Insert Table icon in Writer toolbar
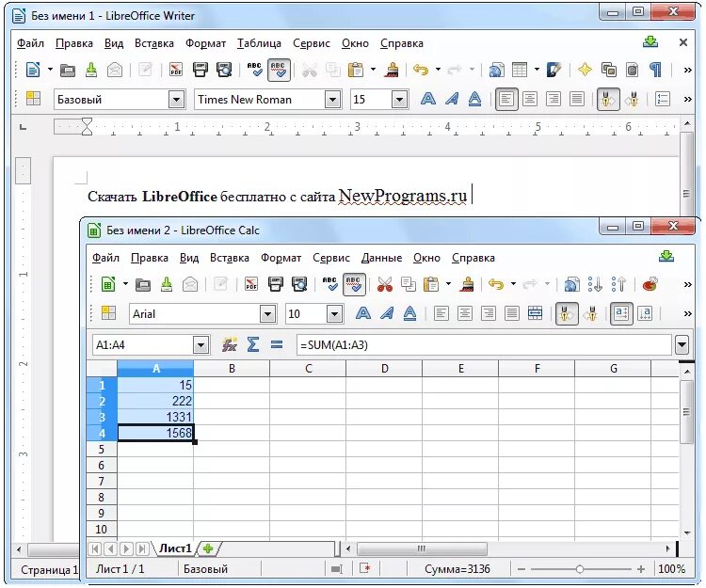The width and height of the screenshot is (706, 588). point(519,70)
